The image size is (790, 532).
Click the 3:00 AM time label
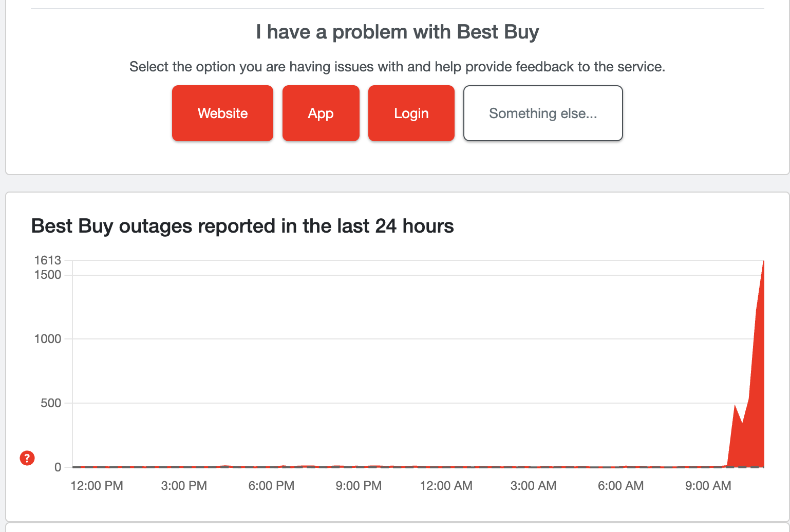533,485
